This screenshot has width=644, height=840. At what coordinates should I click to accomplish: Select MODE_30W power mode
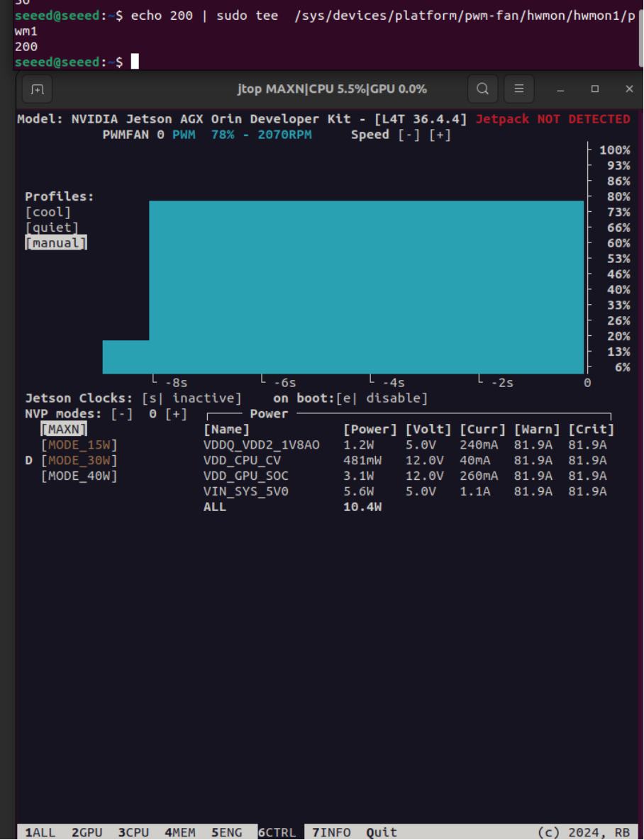[x=79, y=461]
